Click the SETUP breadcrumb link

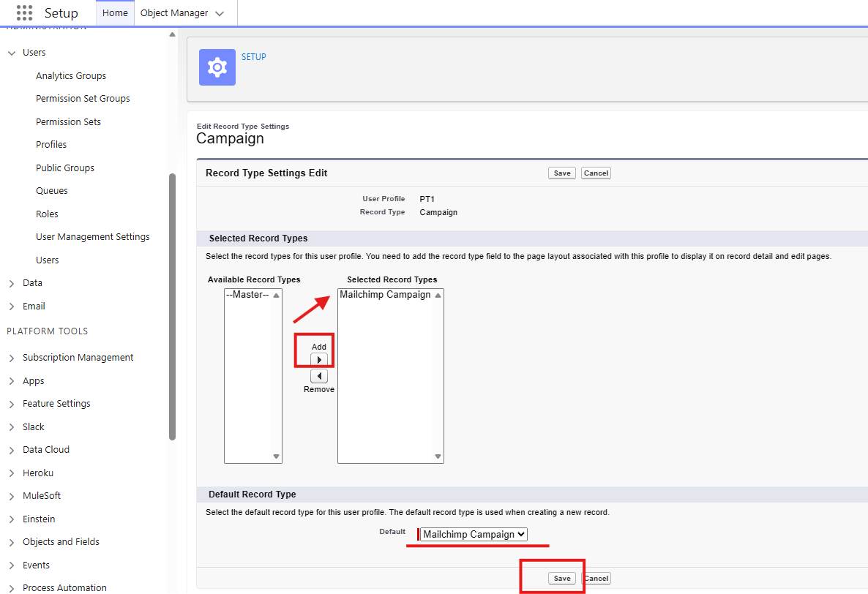tap(253, 57)
